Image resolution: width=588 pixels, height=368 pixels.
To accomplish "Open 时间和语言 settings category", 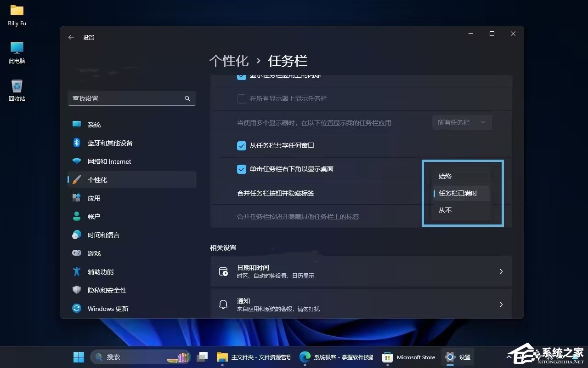I will 132,235.
